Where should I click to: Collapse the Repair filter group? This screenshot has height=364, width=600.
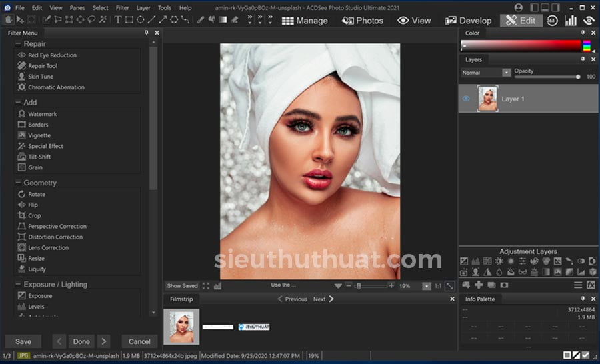point(18,43)
